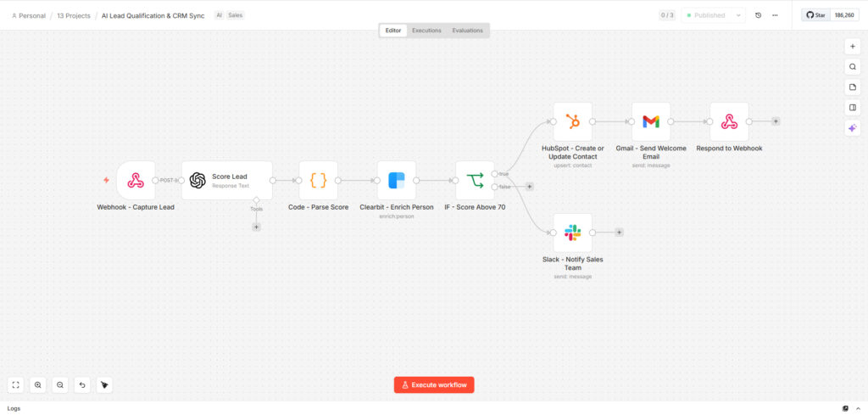Click the enrich:person subtitle
868x415 pixels.
click(397, 216)
